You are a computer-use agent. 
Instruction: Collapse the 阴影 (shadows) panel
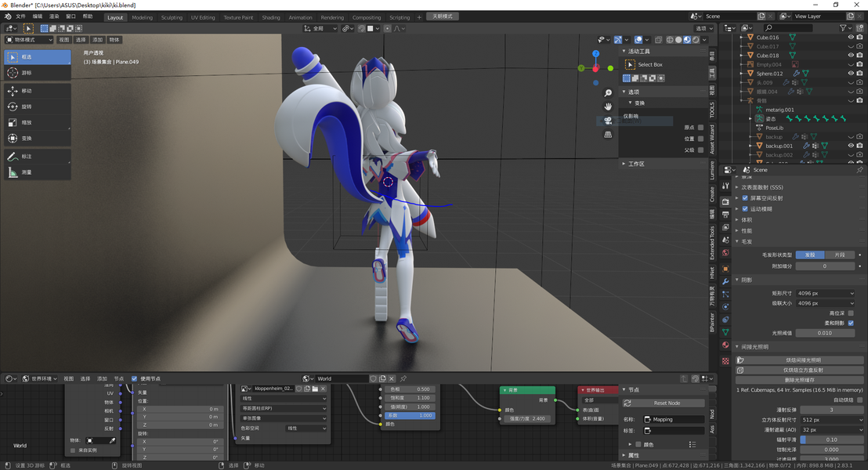tap(747, 280)
